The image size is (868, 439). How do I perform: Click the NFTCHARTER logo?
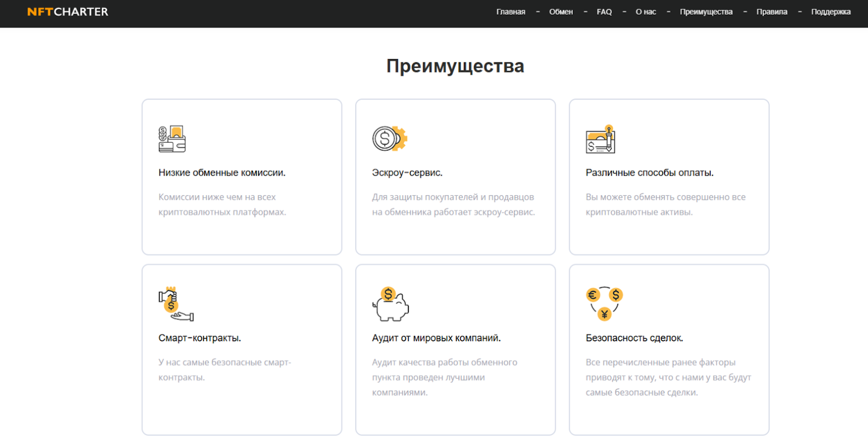coord(68,12)
